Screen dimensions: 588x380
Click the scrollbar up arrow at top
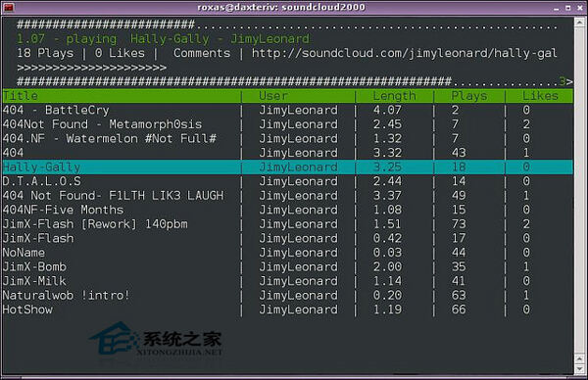tap(579, 22)
